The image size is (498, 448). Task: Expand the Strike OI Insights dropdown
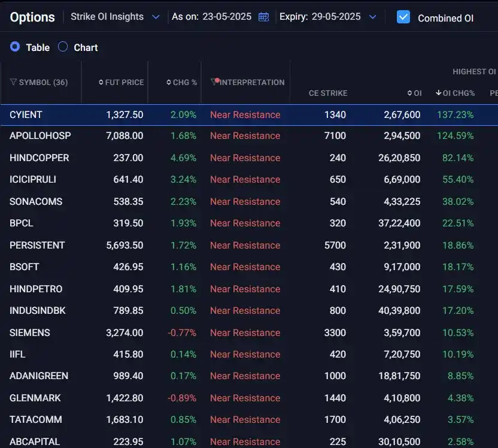point(156,17)
